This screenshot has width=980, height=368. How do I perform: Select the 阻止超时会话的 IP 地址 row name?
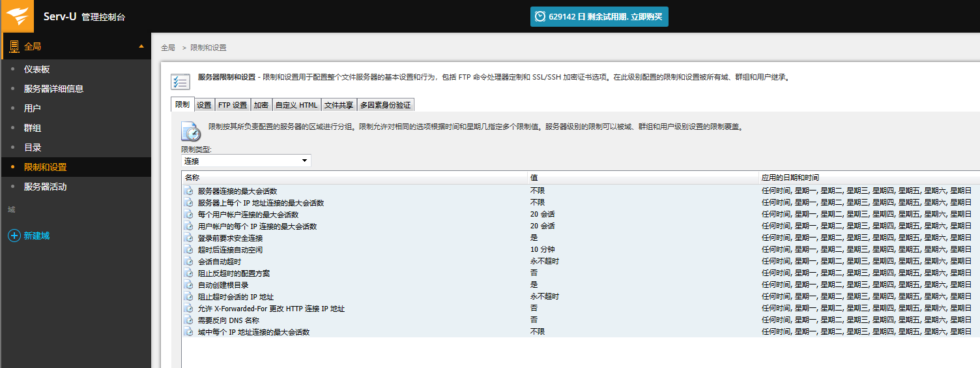pos(236,297)
